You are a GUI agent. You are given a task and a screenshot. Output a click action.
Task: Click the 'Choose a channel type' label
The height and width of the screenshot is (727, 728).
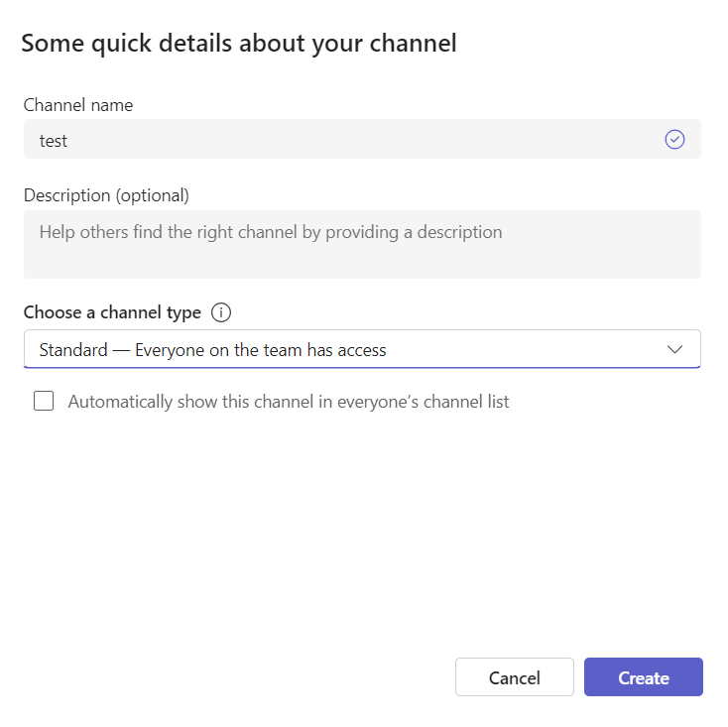click(x=112, y=312)
